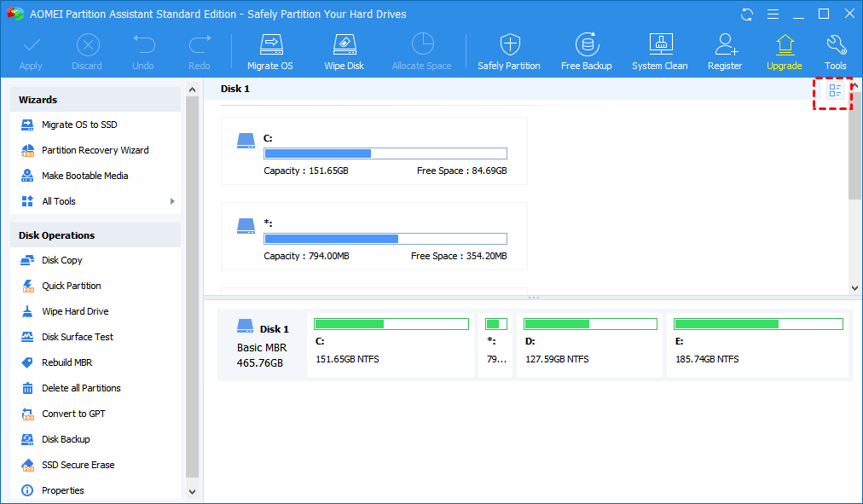863x504 pixels.
Task: Click the Wipe Hard Drive broom icon
Action: 27,311
